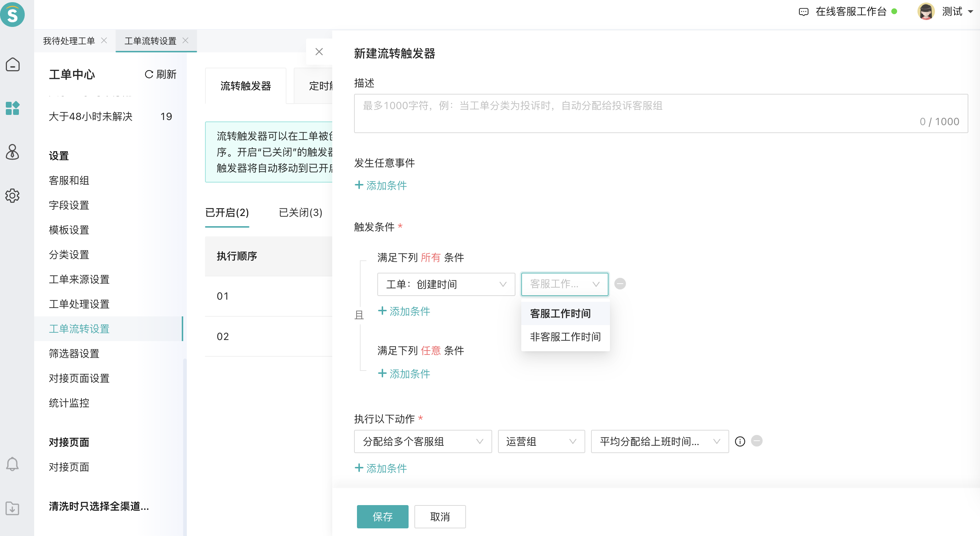The height and width of the screenshot is (536, 980).
Task: Click the user avatar picture
Action: point(925,11)
